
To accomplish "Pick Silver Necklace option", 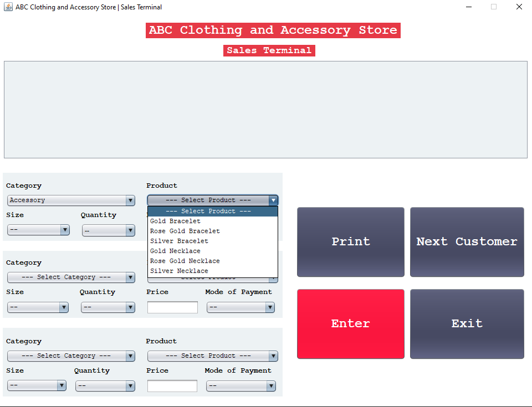I will [213, 271].
